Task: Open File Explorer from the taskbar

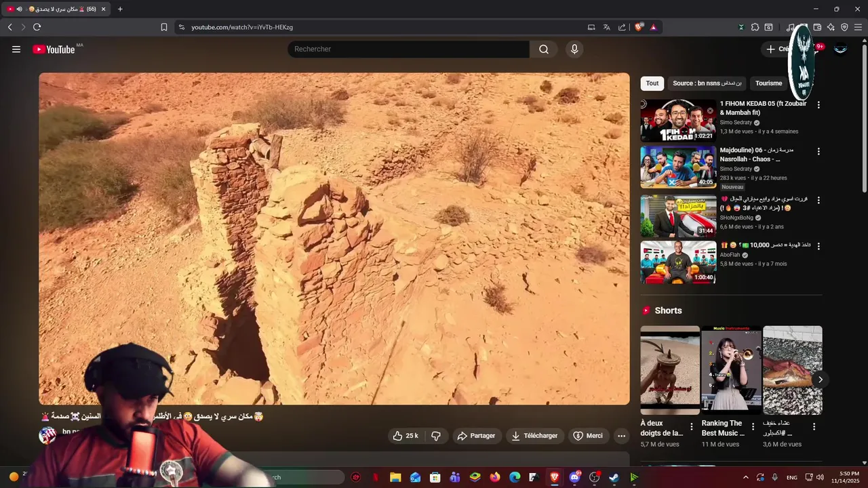Action: 395,477
